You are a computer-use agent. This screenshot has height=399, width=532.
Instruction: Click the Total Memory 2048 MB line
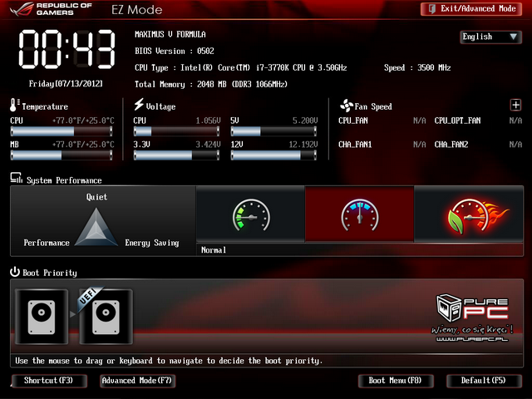[210, 84]
